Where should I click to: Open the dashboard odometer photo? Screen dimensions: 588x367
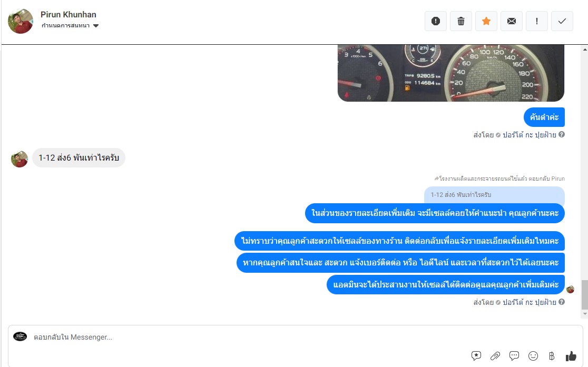click(x=451, y=73)
